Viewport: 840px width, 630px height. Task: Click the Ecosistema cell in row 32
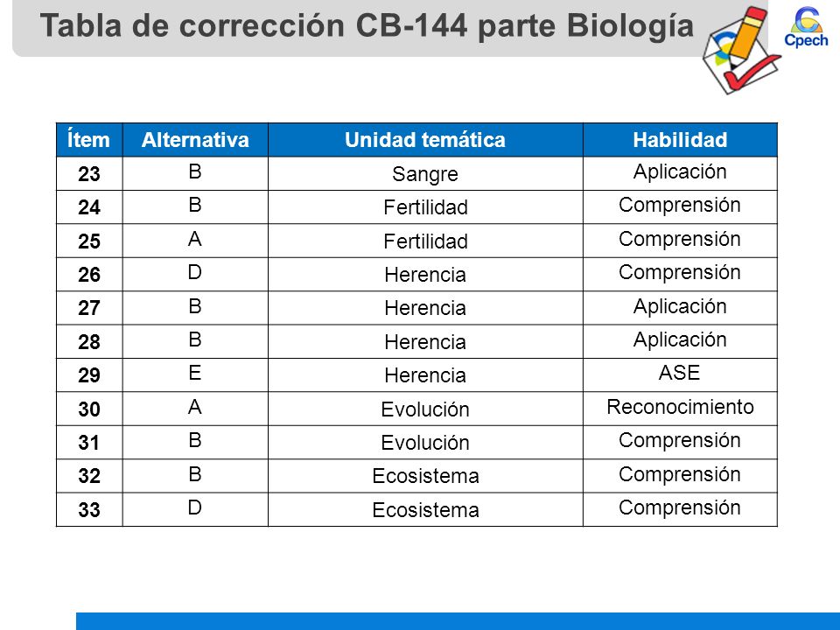(425, 476)
